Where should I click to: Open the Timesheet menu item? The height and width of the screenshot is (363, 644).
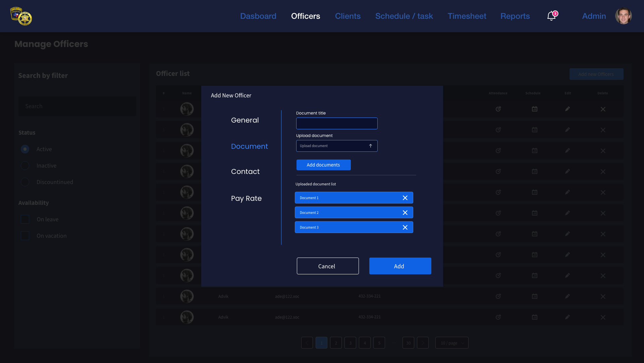click(467, 16)
